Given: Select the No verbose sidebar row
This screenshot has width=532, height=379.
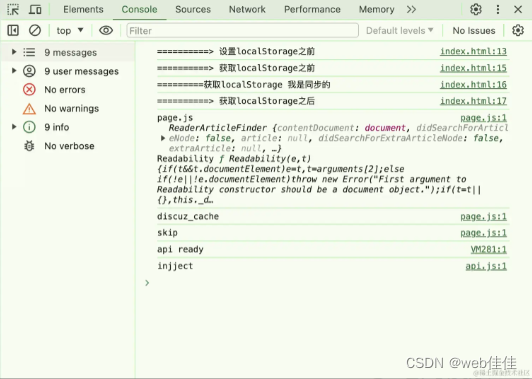Looking at the screenshot, I should point(68,146).
